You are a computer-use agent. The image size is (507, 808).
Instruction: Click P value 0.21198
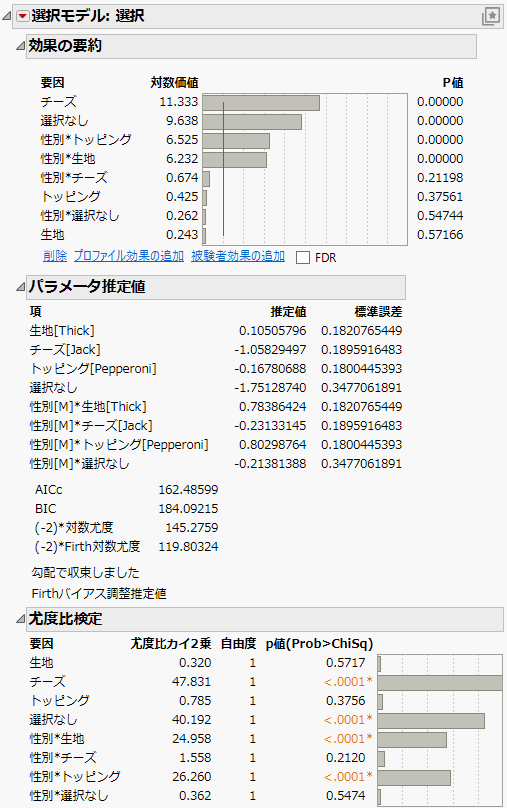click(440, 178)
